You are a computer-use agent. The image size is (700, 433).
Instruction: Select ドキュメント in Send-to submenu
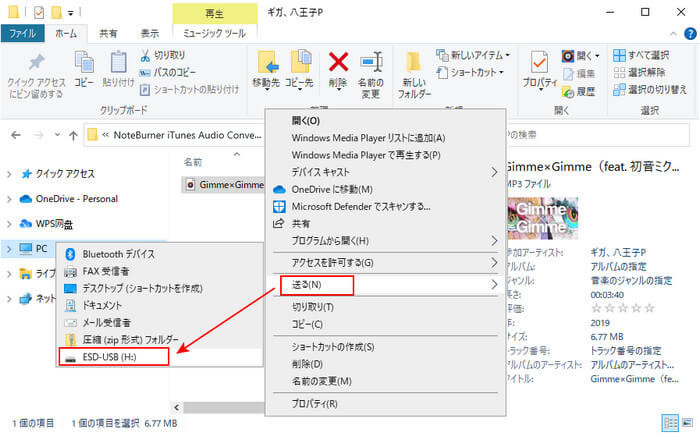pyautogui.click(x=161, y=305)
